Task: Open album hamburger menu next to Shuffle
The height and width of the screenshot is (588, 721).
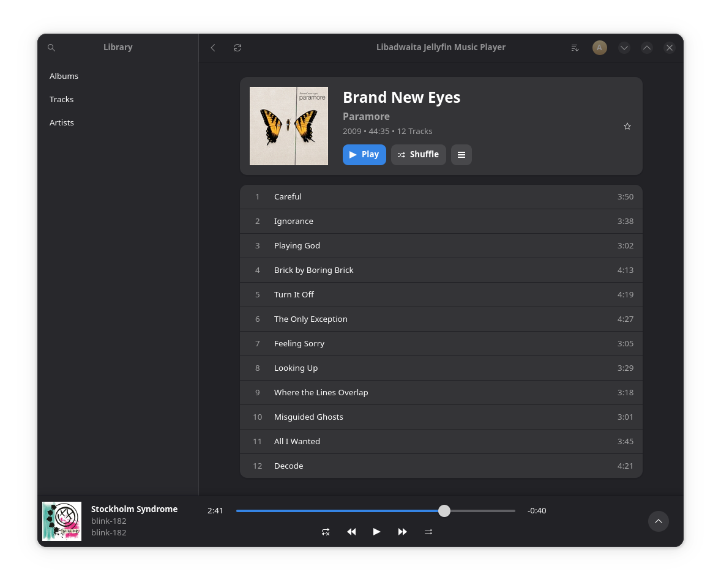Action: coord(461,155)
